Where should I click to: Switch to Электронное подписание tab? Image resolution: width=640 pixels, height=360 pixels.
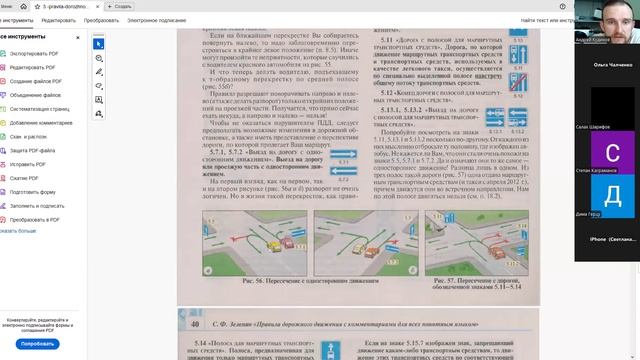pos(157,20)
